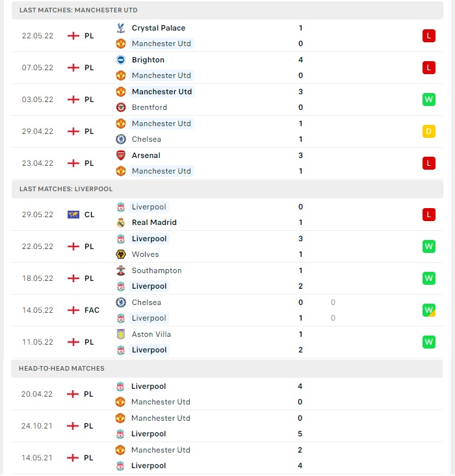Click the Crystal Palace club crest
The image size is (455, 476).
tap(121, 28)
